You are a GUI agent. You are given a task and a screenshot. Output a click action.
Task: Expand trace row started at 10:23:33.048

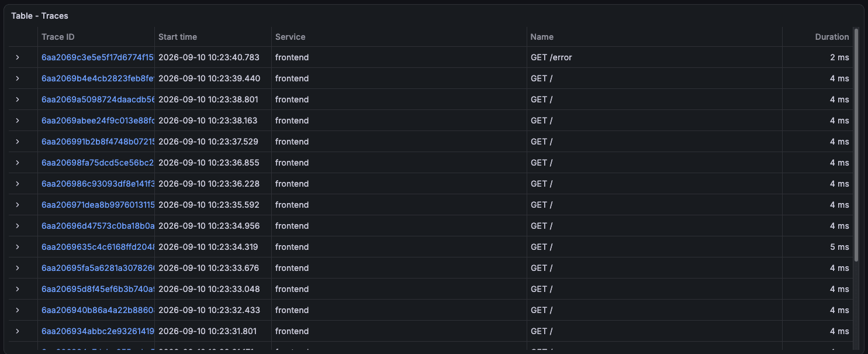click(18, 289)
